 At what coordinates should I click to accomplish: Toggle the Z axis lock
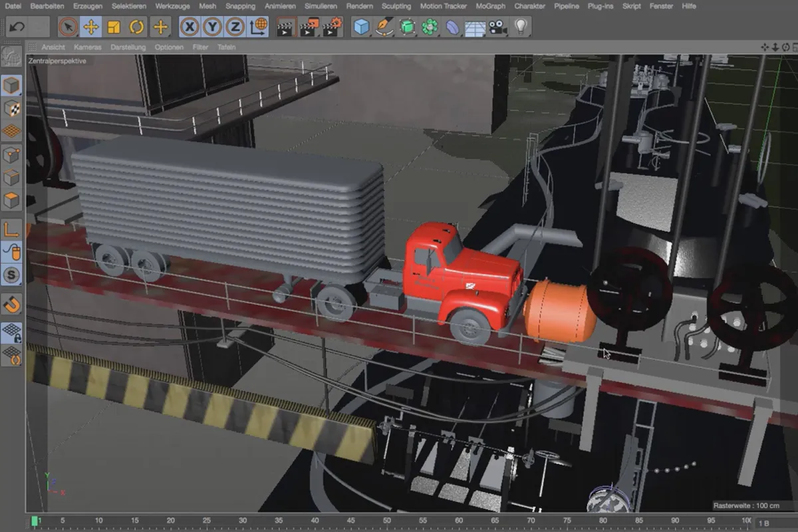(x=235, y=27)
